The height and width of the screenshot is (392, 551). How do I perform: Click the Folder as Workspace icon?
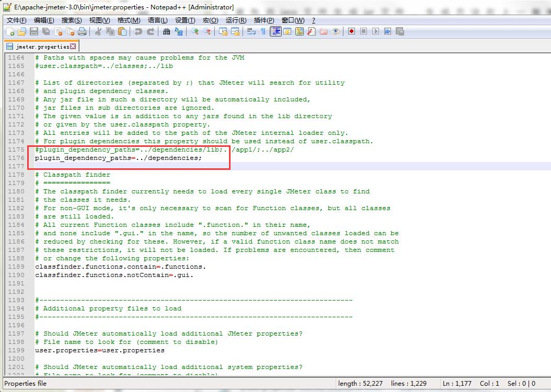pyautogui.click(x=323, y=31)
